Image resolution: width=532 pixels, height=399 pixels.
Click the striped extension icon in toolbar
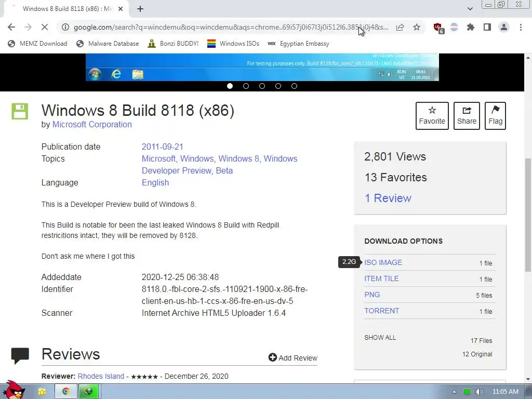(454, 27)
